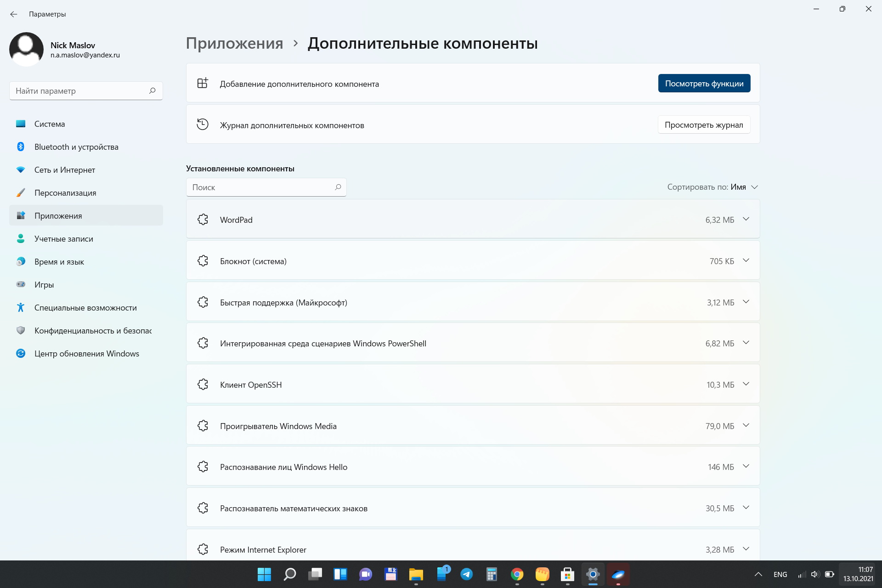Expand the WordPad component entry

click(x=746, y=219)
